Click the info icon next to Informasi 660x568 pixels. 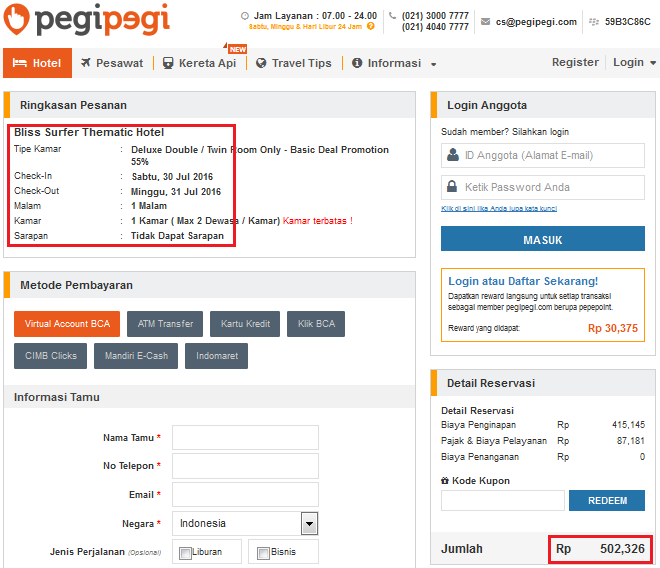(357, 63)
